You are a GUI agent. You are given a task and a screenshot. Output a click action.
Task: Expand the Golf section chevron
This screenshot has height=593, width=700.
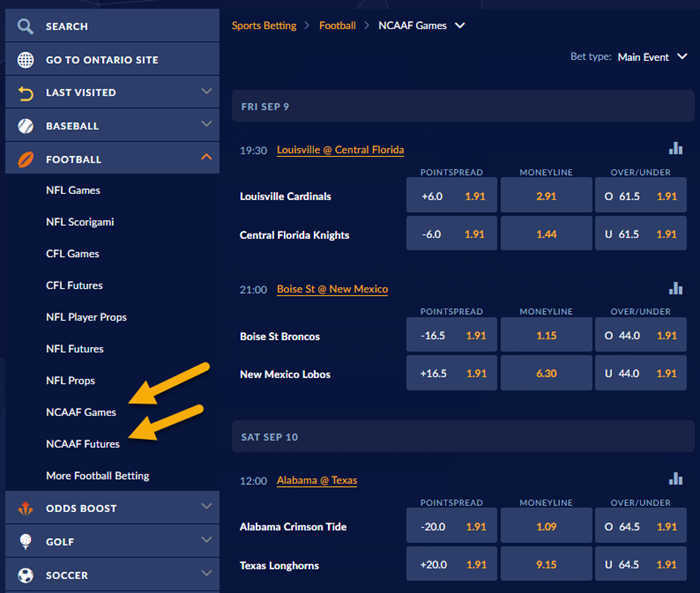tap(206, 539)
